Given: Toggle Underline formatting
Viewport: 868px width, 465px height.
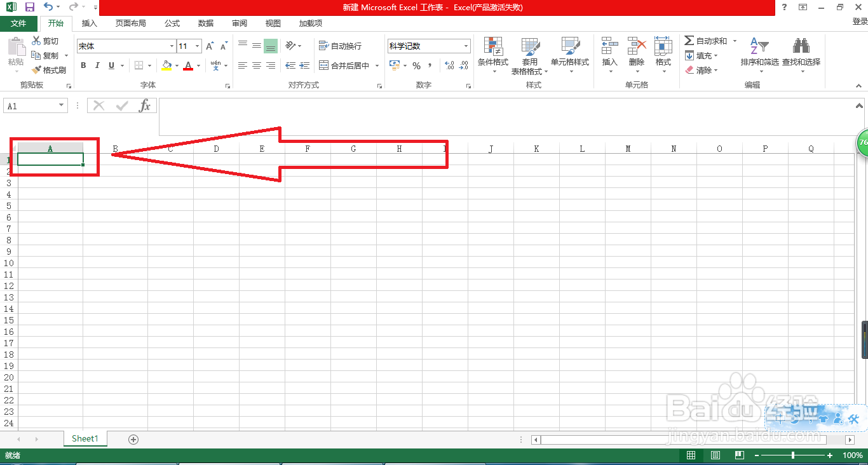Looking at the screenshot, I should click(112, 65).
